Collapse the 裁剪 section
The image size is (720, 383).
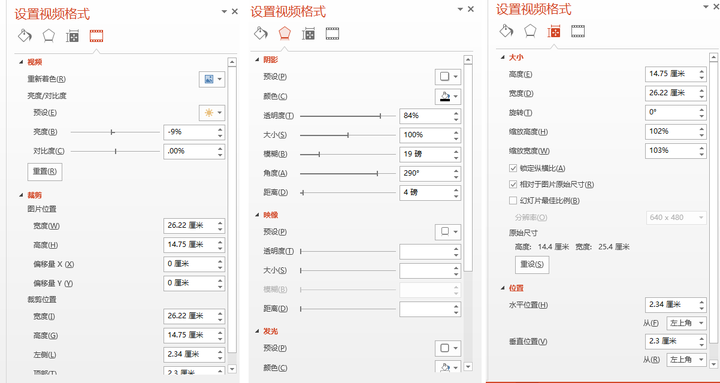21,195
